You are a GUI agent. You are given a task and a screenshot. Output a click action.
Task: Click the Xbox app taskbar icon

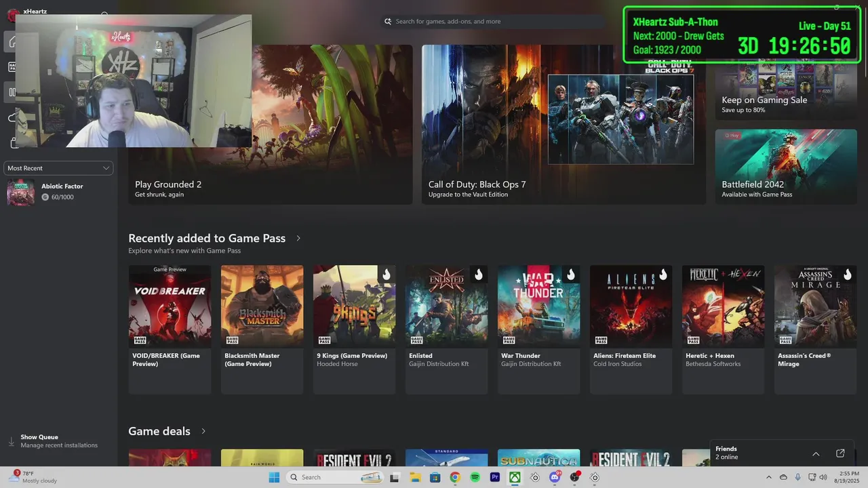tap(515, 477)
